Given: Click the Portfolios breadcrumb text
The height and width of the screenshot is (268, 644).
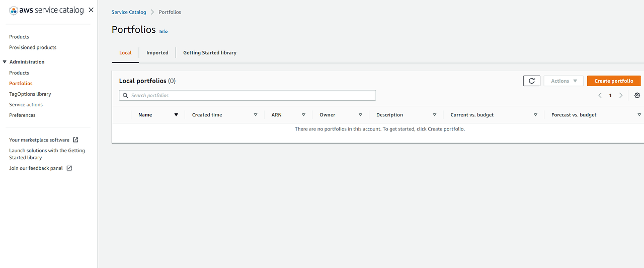Looking at the screenshot, I should [170, 12].
